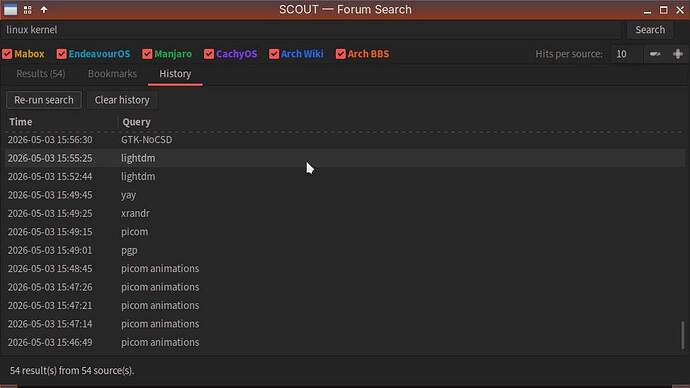
Task: Toggle the CachyOS source checkbox
Action: 209,54
